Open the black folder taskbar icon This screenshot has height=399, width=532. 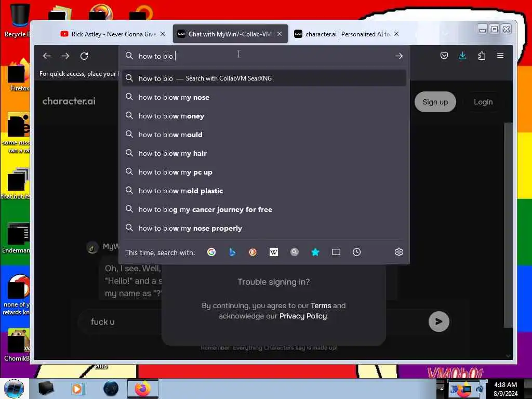point(46,389)
